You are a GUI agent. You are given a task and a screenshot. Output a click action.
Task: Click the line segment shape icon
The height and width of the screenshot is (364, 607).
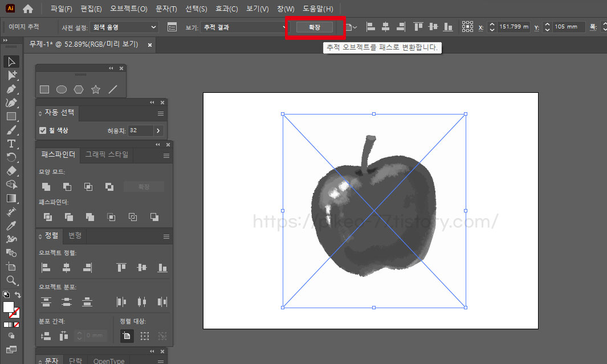(x=113, y=89)
